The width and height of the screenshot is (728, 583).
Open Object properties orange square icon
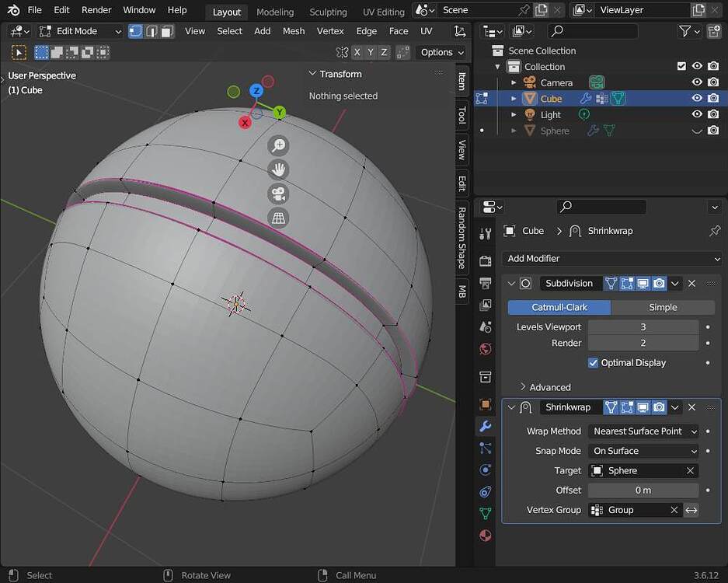click(485, 404)
